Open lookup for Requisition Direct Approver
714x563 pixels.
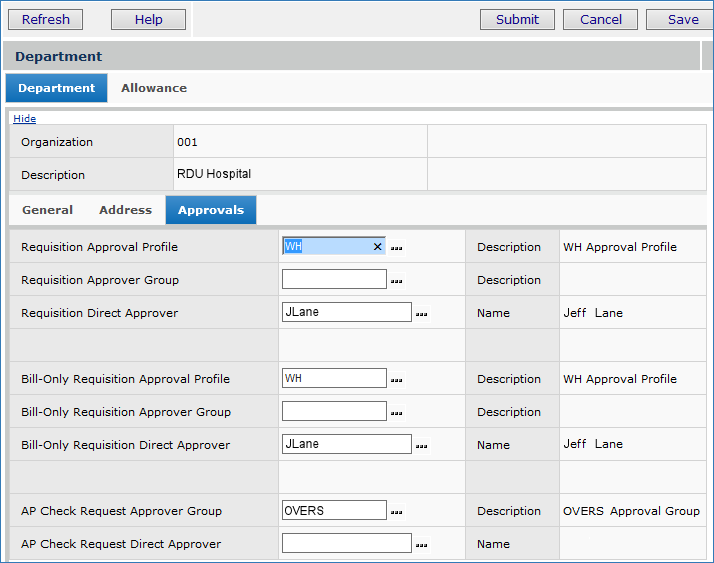(421, 314)
